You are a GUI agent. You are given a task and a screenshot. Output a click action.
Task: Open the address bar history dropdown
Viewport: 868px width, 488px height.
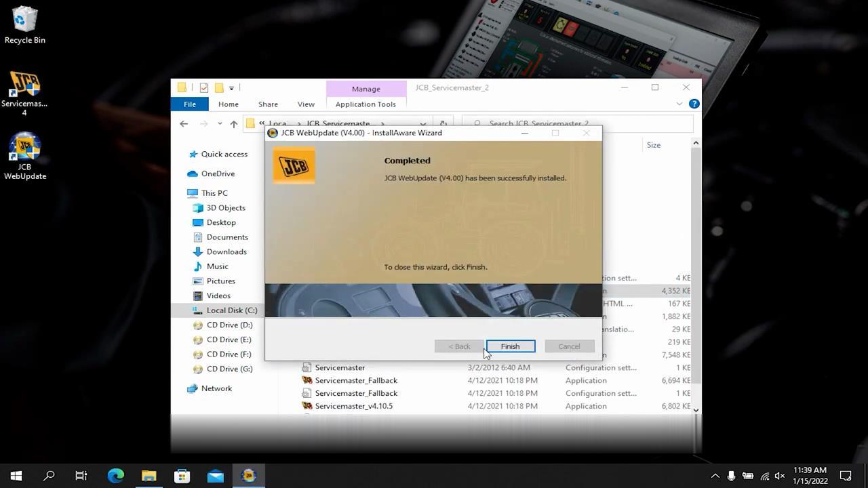[x=423, y=124]
